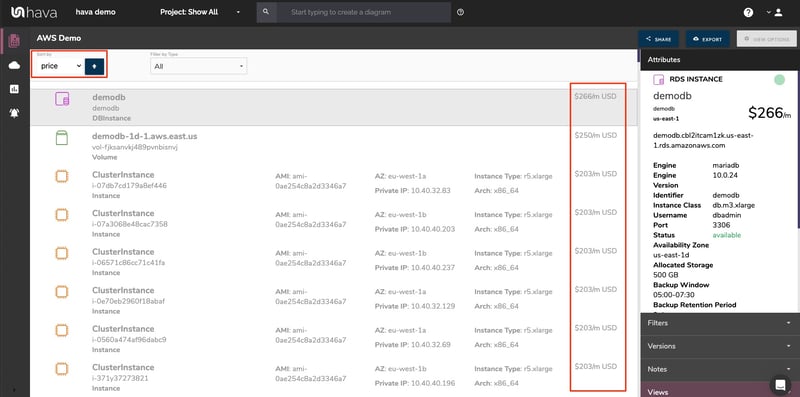
Task: Click the mariadb engine value
Action: (725, 165)
